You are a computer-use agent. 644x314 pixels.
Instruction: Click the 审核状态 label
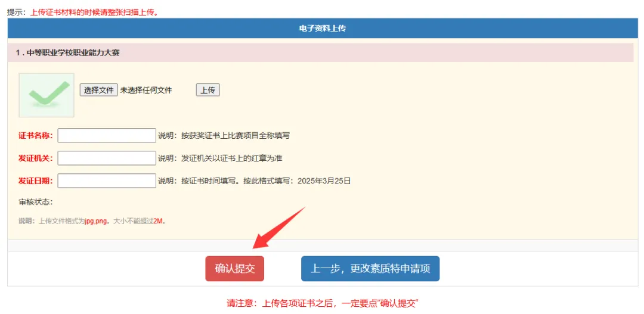coord(36,202)
